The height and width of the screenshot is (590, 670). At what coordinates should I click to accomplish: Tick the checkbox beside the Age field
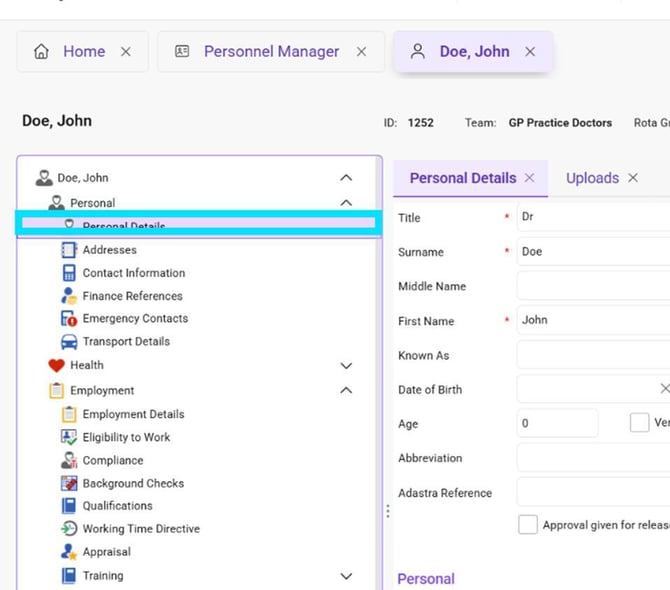pyautogui.click(x=639, y=423)
